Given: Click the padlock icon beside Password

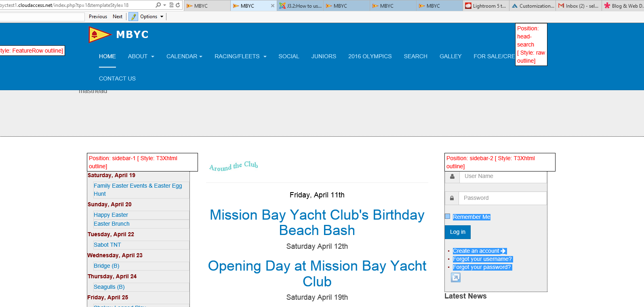Looking at the screenshot, I should [x=452, y=198].
